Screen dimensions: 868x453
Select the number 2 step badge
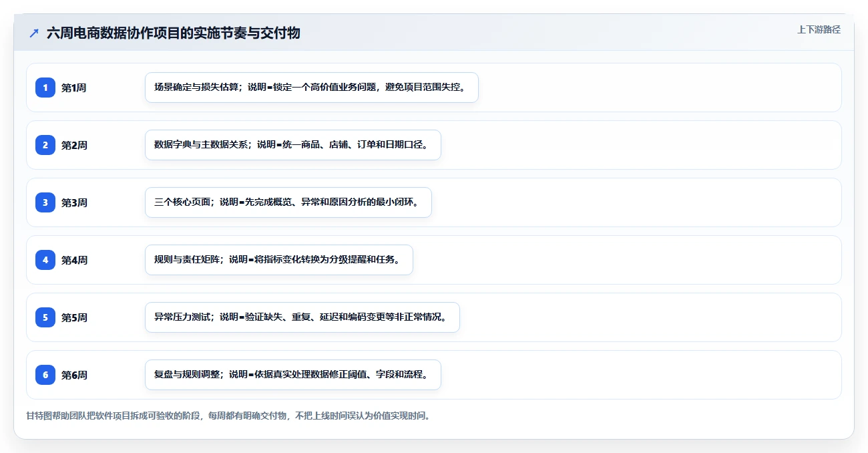(x=45, y=145)
